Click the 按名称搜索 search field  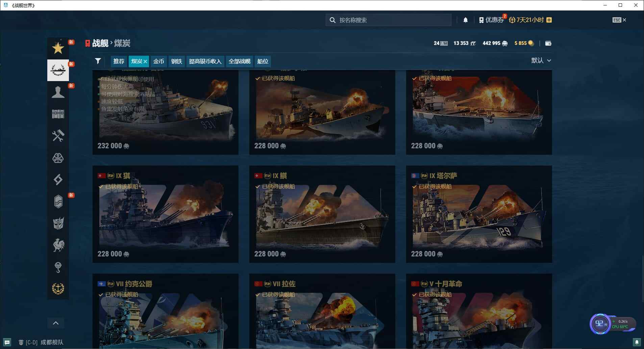pyautogui.click(x=389, y=20)
